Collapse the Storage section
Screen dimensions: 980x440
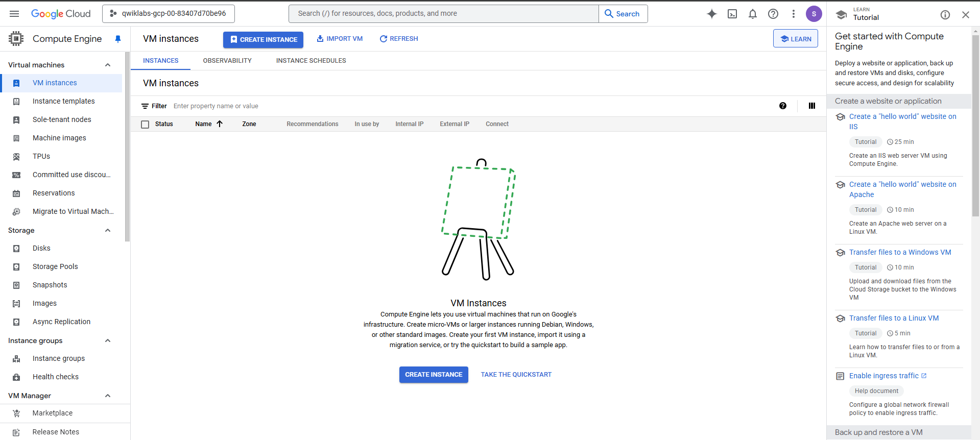(x=108, y=230)
